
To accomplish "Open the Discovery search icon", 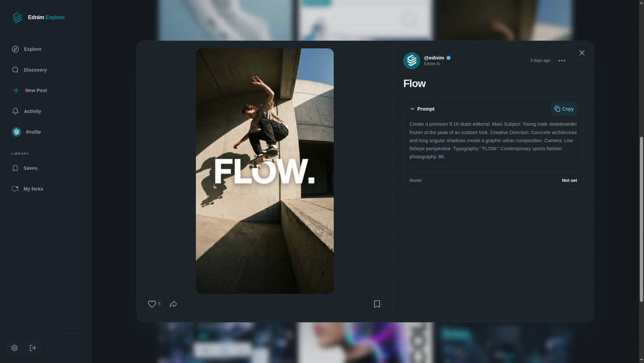I will pyautogui.click(x=16, y=70).
